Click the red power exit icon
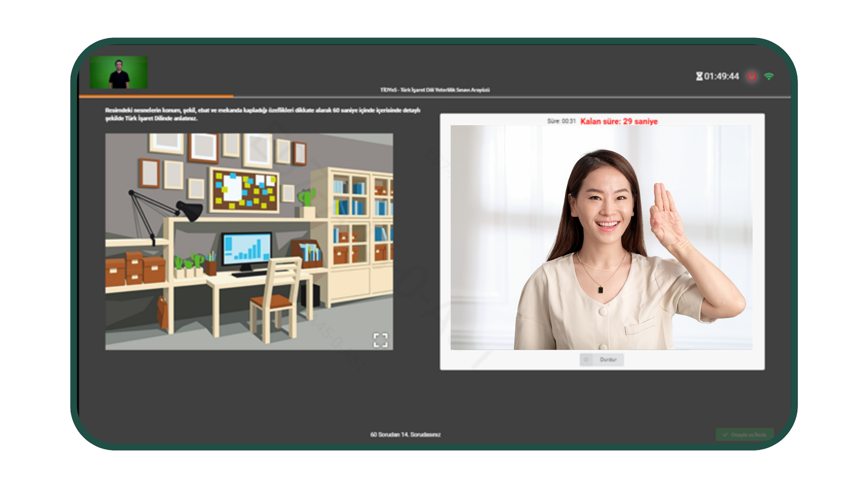The height and width of the screenshot is (488, 868). click(x=752, y=76)
